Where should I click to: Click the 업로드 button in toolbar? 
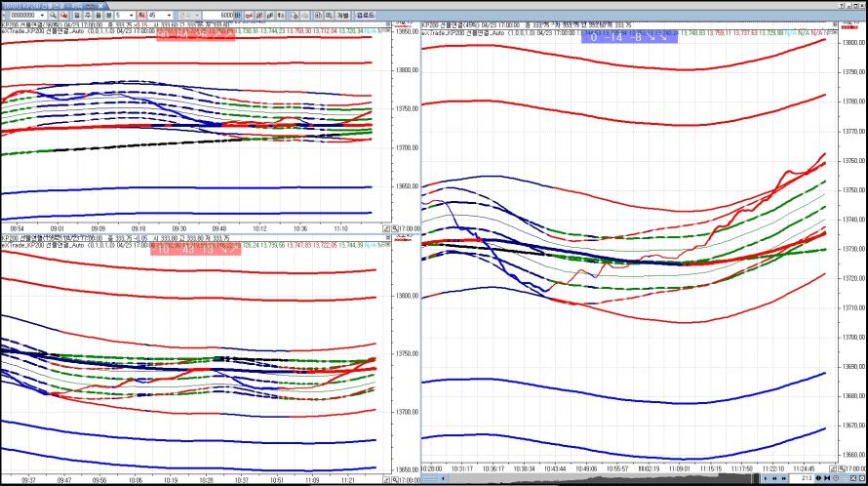364,16
